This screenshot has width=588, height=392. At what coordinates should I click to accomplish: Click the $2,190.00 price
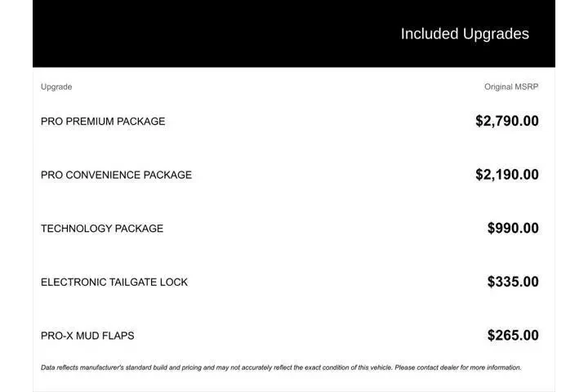click(x=506, y=175)
